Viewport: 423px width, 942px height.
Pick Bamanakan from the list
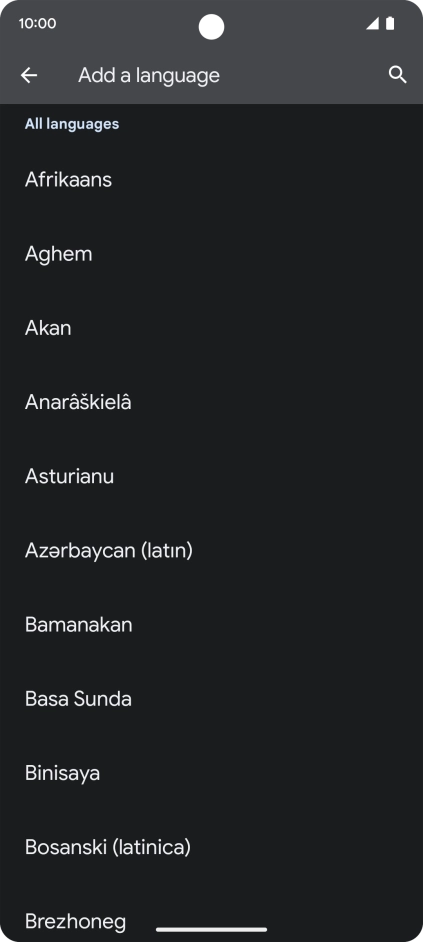click(x=212, y=625)
